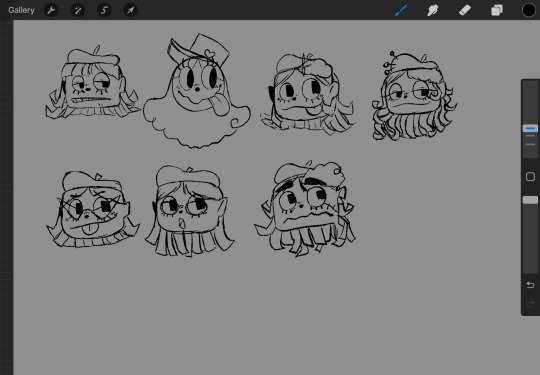The width and height of the screenshot is (540, 375).
Task: Choose the Eraser tool
Action: coord(465,10)
